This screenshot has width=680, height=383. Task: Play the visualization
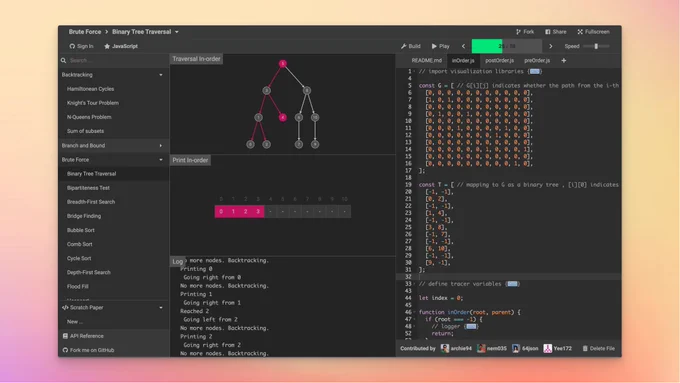(441, 46)
